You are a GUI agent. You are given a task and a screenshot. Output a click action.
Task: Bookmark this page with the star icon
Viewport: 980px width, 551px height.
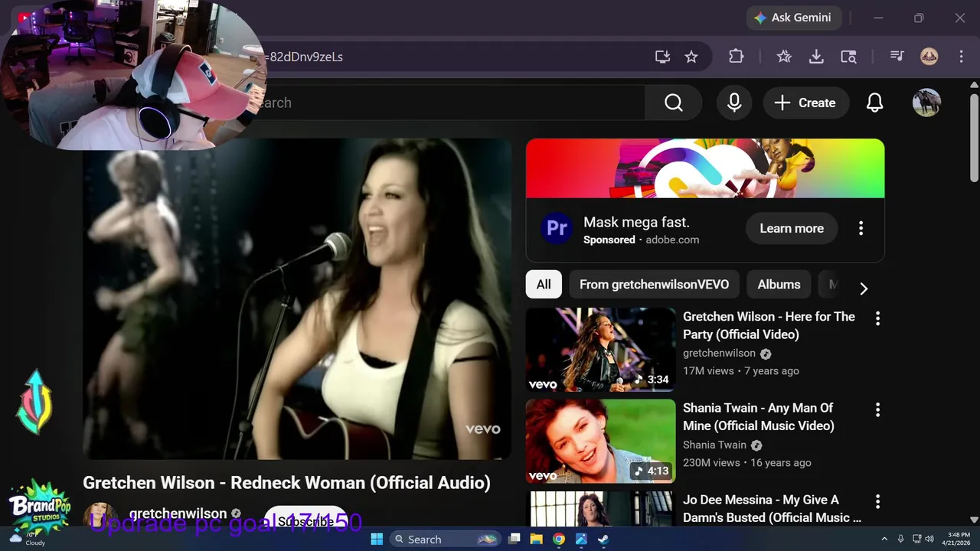coord(691,57)
